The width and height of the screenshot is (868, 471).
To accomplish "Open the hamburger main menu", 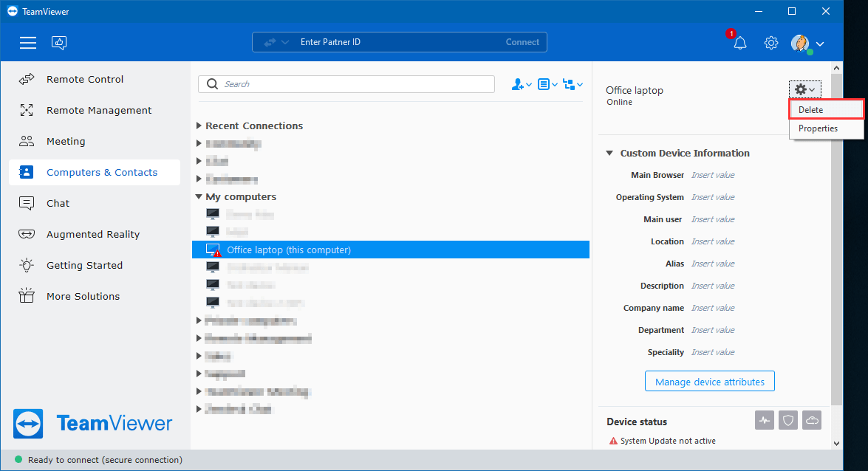I will pyautogui.click(x=28, y=43).
